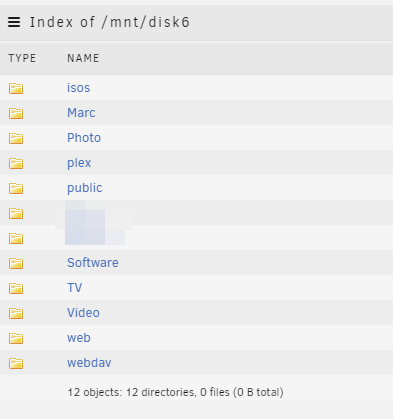The width and height of the screenshot is (393, 419).
Task: Click the folder icon beside Photo
Action: point(16,138)
